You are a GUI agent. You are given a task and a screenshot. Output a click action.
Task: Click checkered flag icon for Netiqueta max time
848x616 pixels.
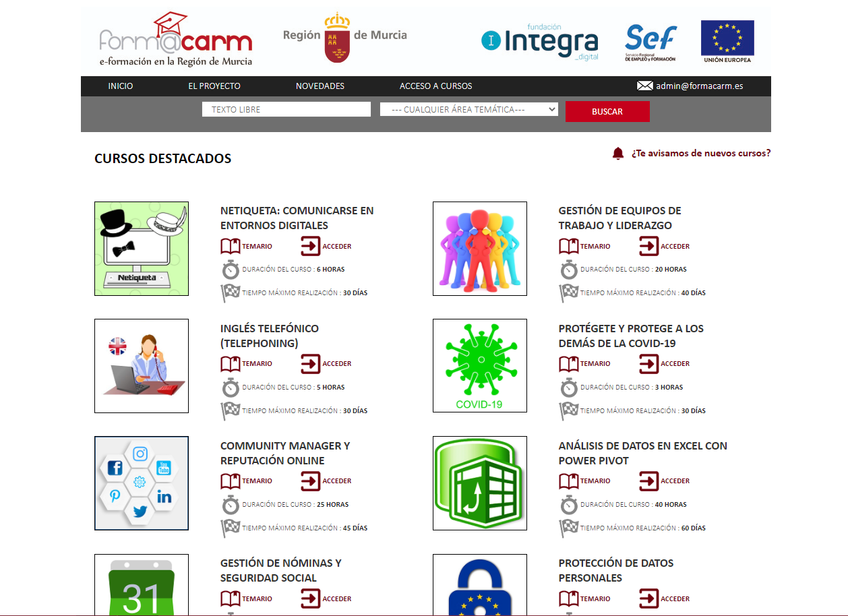tap(231, 293)
